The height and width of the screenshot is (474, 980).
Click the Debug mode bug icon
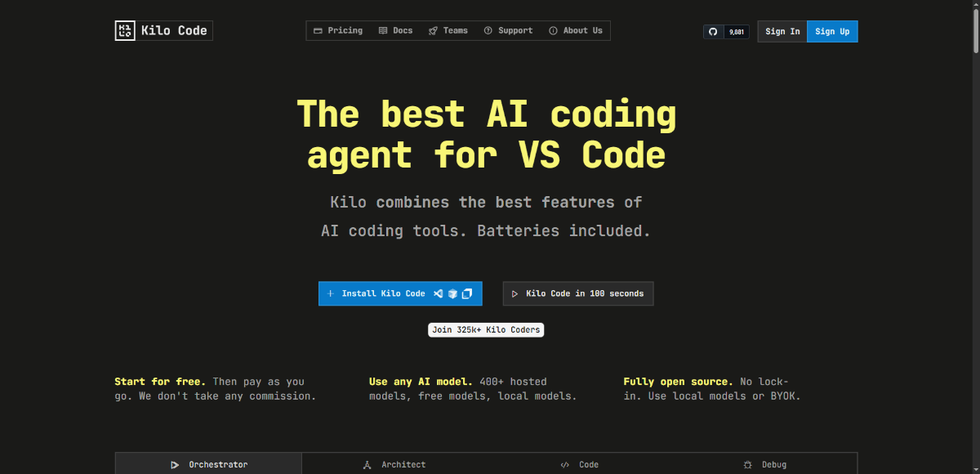click(x=748, y=465)
